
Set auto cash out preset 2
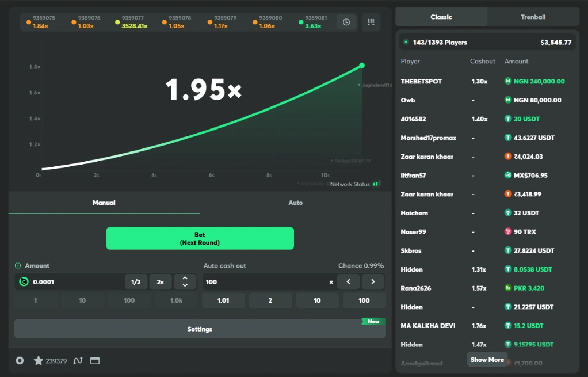click(x=270, y=300)
